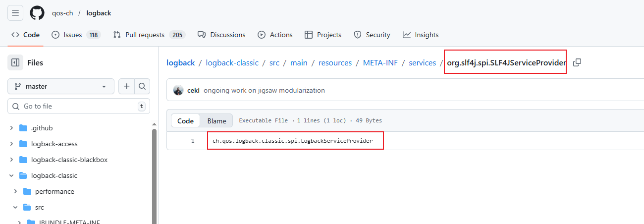Open the hamburger navigation menu
The image size is (644, 224).
15,13
